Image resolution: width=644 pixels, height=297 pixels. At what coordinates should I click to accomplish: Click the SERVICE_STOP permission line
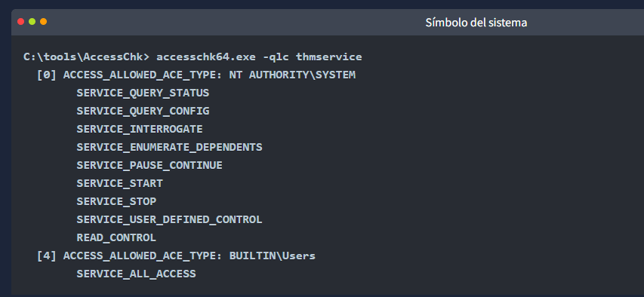point(116,201)
